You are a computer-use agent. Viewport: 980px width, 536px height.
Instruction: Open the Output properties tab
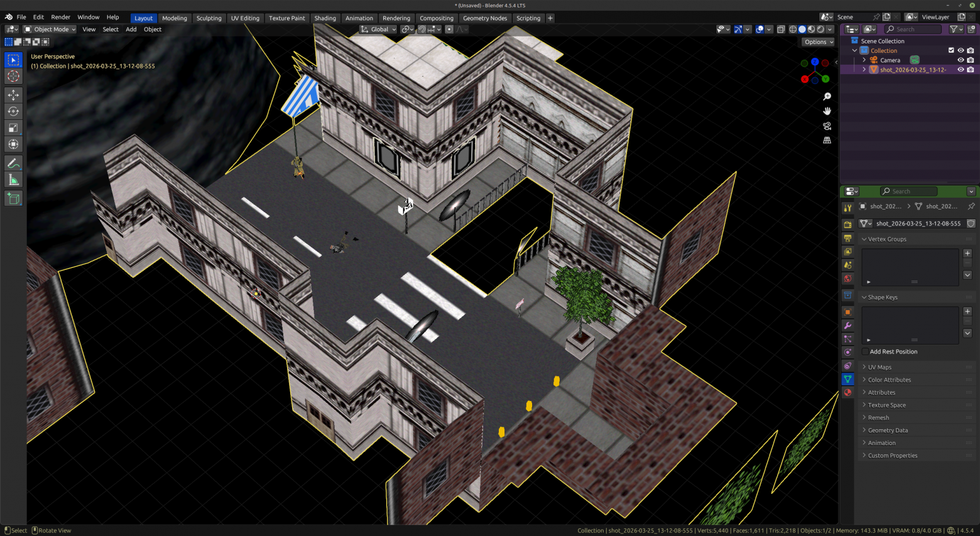847,239
